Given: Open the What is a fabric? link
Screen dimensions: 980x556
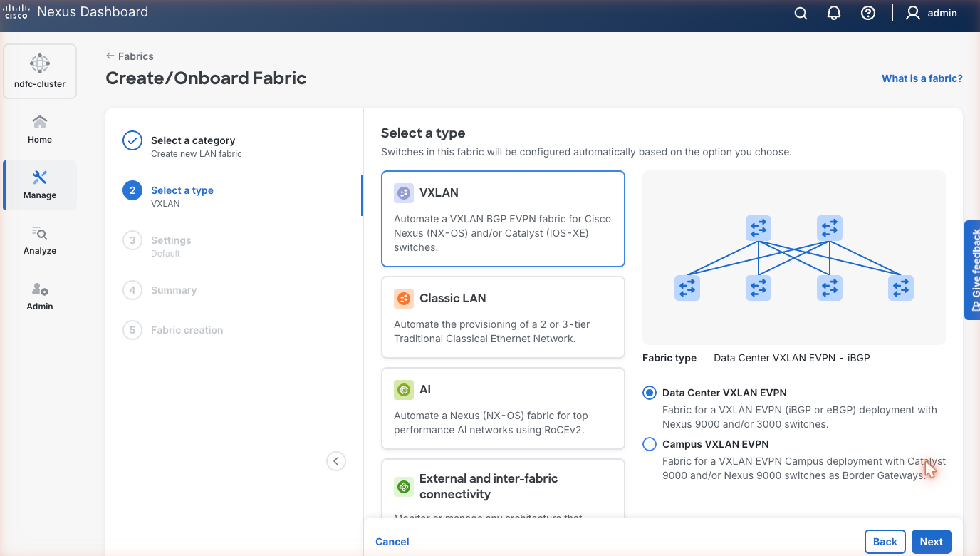Looking at the screenshot, I should (922, 78).
